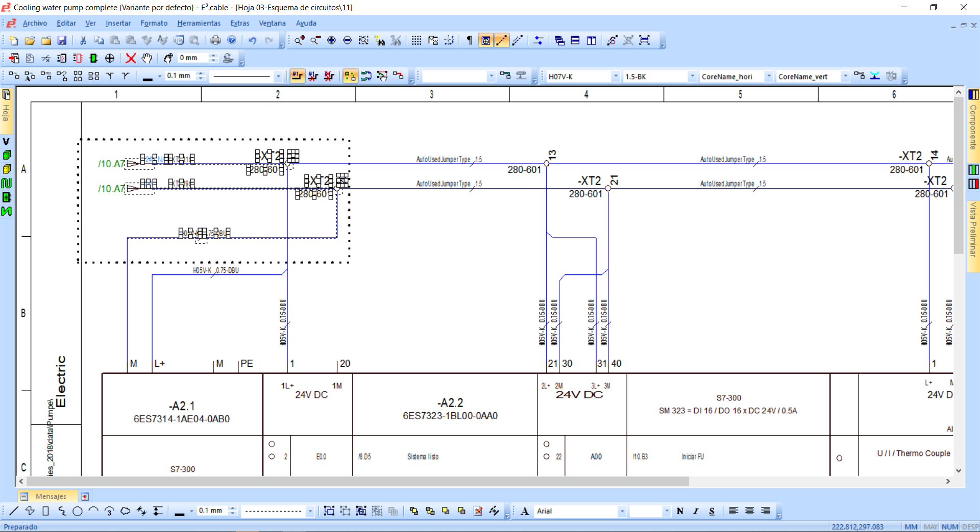Open the Archivo menu
Screen dimensions: 980x532
[x=35, y=23]
